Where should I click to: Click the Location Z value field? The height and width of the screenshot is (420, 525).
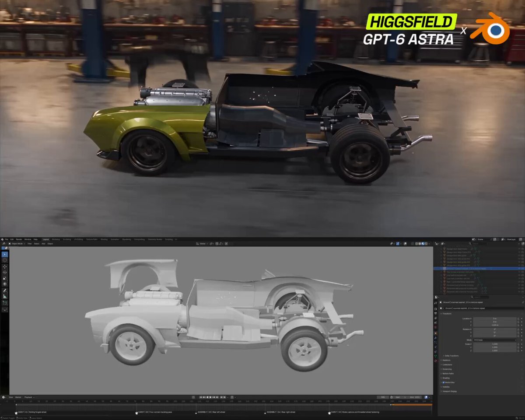coord(495,325)
